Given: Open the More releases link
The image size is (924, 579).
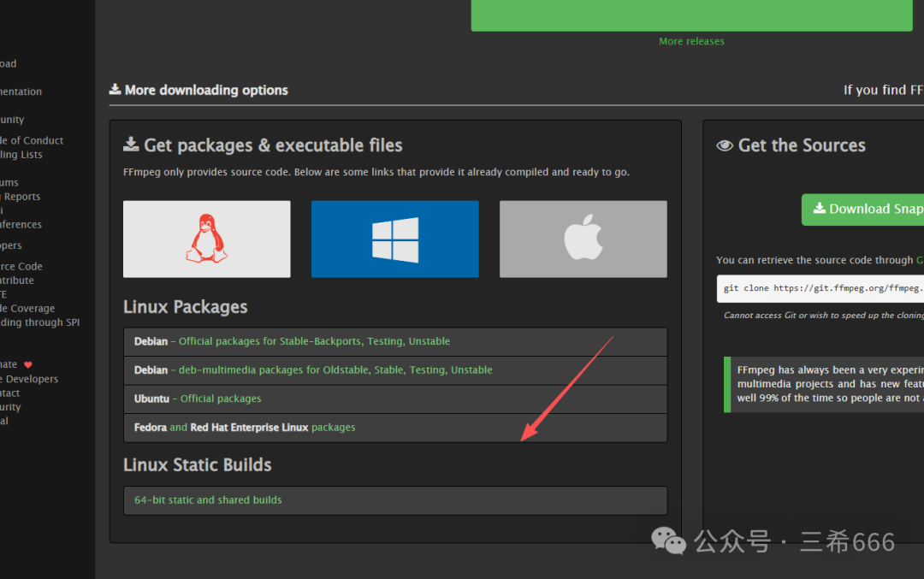Looking at the screenshot, I should tap(691, 41).
